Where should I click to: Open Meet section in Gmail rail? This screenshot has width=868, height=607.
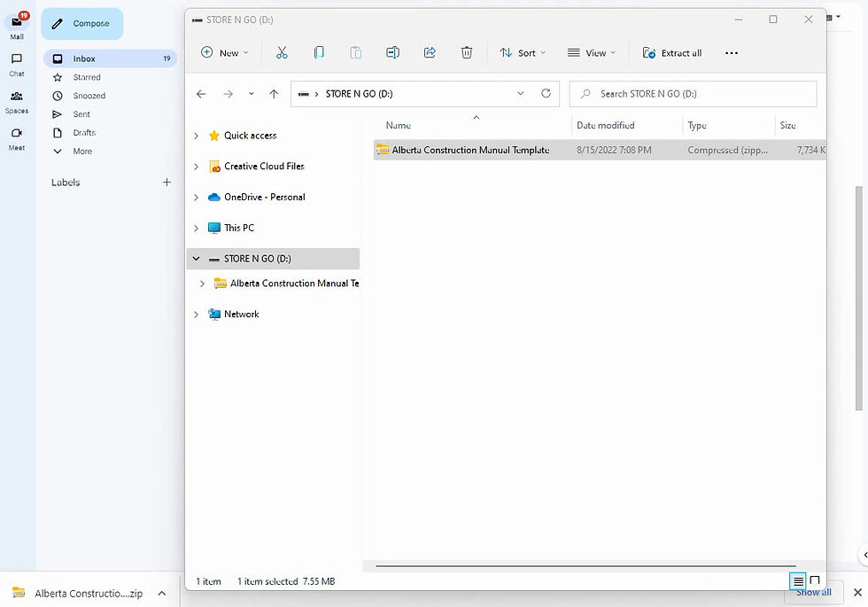[x=17, y=139]
